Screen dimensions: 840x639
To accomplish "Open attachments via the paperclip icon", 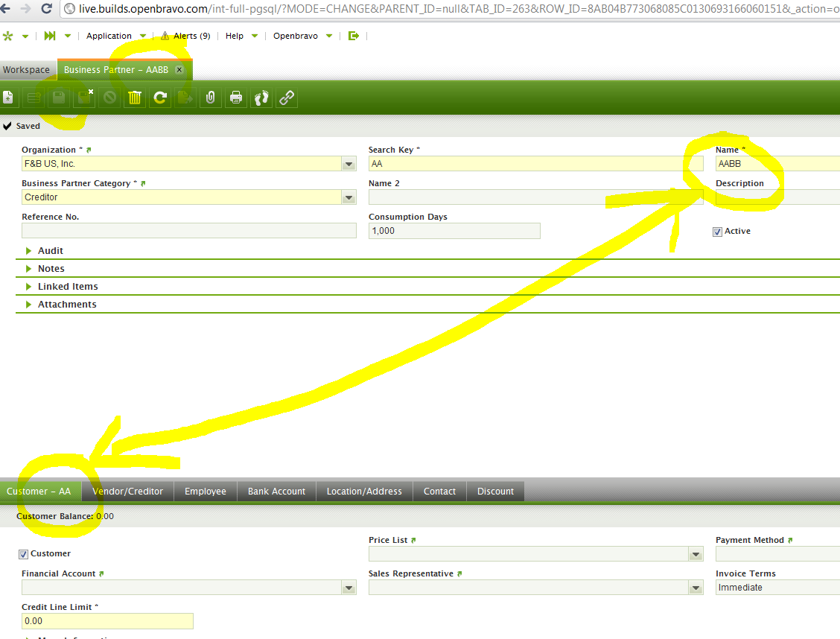I will (x=211, y=98).
